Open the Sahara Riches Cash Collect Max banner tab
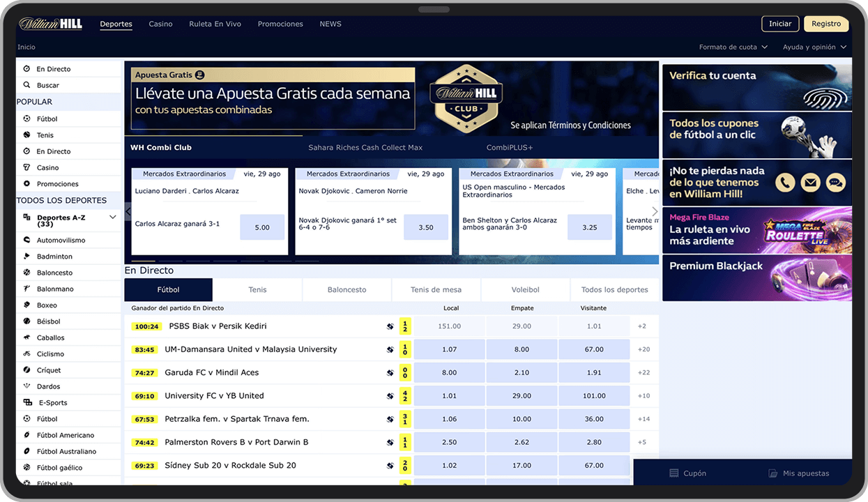868x502 pixels. coord(365,148)
